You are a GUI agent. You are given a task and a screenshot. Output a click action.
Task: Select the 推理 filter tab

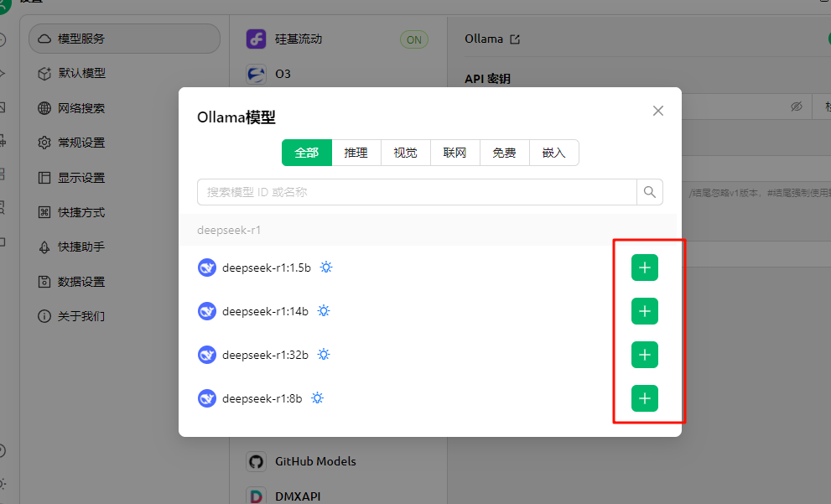tap(356, 153)
